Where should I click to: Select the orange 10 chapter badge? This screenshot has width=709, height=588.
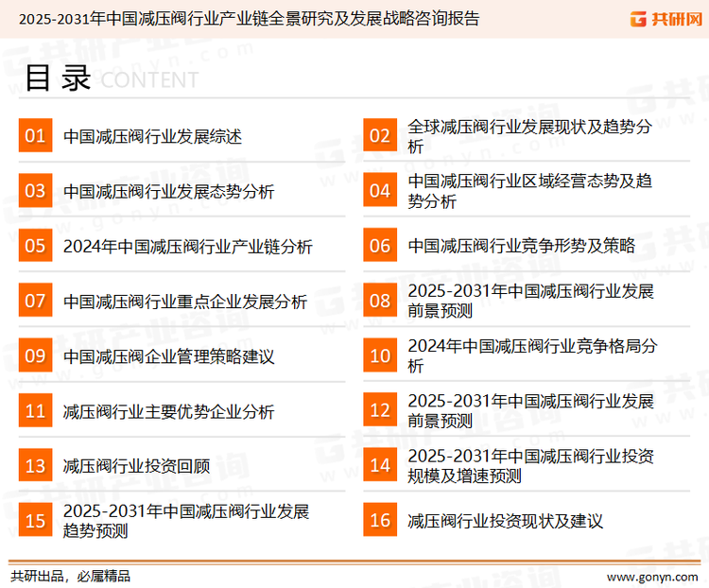pos(380,355)
